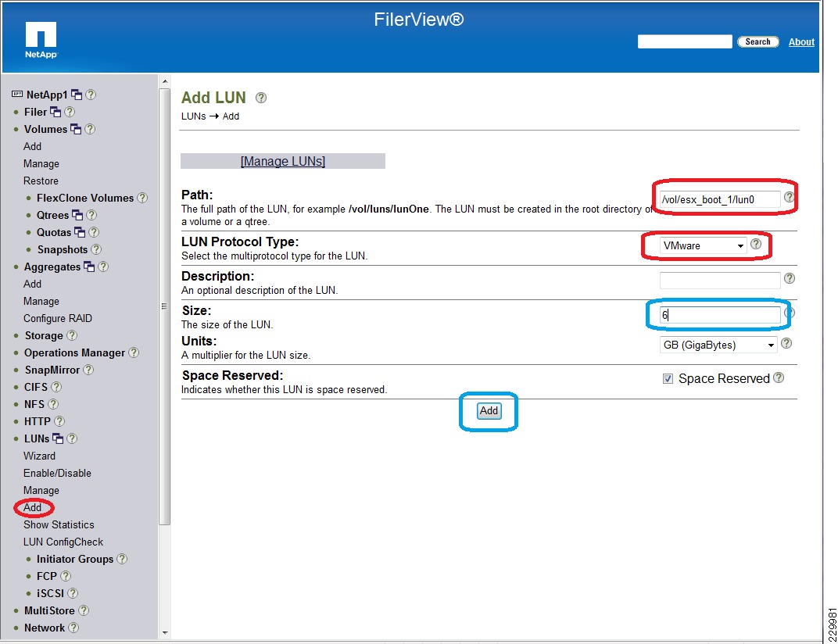The height and width of the screenshot is (644, 838).
Task: Open Aggregates new-window icon
Action: (x=89, y=267)
